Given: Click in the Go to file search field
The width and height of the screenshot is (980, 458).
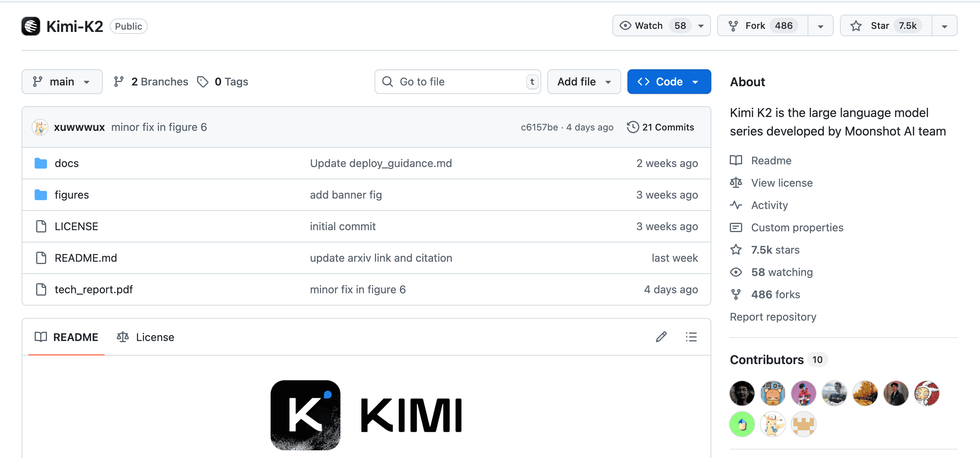Looking at the screenshot, I should 458,82.
